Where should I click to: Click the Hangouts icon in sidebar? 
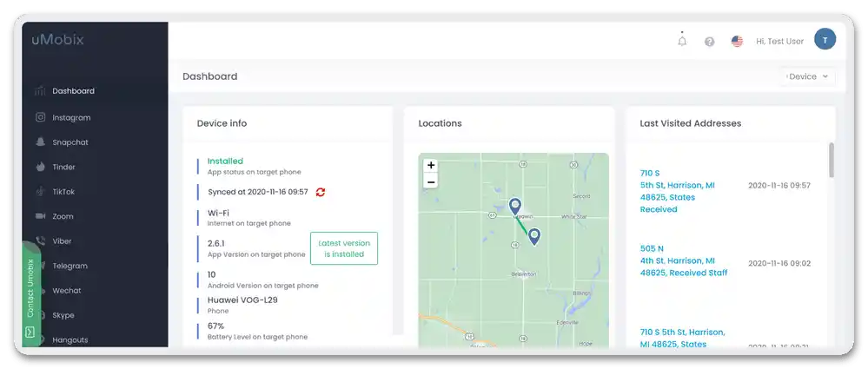click(42, 339)
